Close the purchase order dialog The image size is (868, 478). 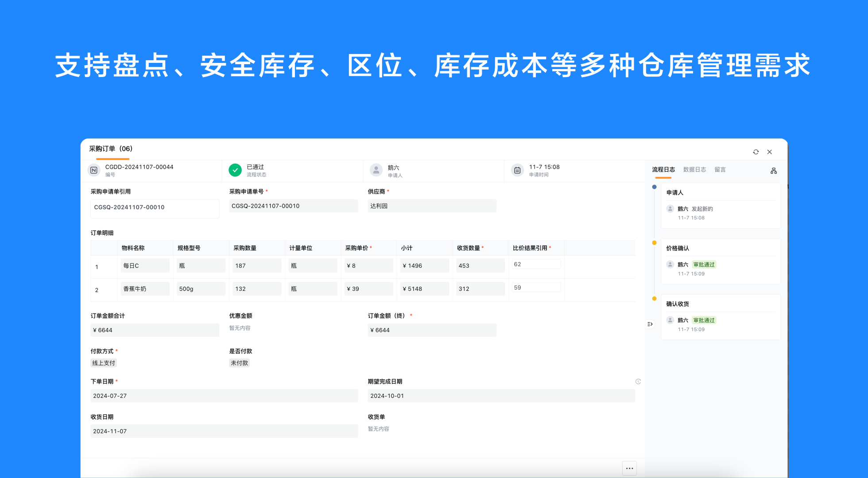coord(770,152)
